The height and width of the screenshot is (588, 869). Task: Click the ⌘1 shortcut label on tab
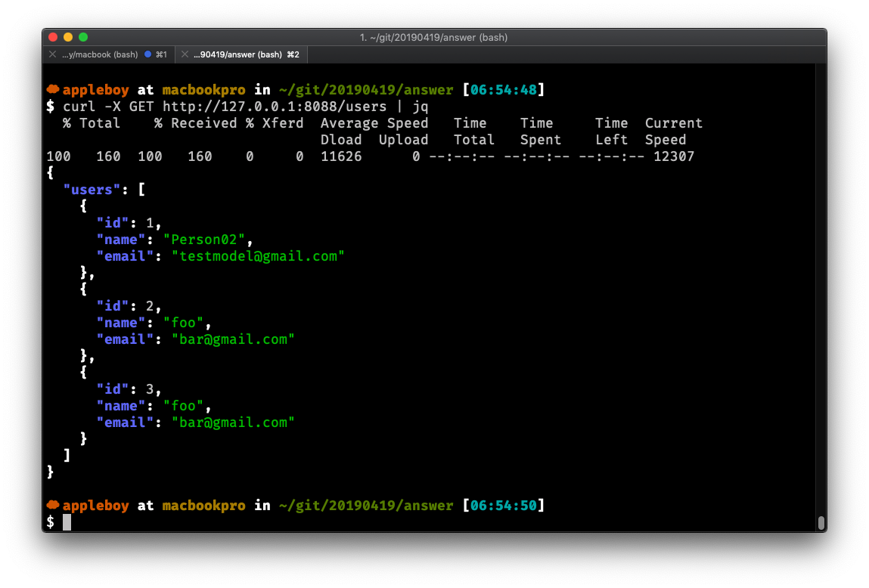click(x=161, y=54)
